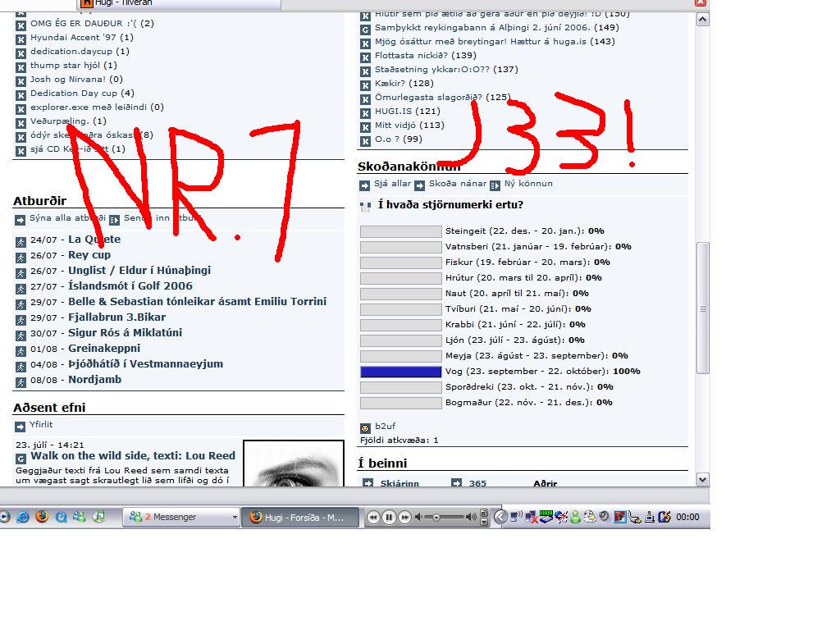Click the G icon beside Walk on the wild side

tap(21, 458)
